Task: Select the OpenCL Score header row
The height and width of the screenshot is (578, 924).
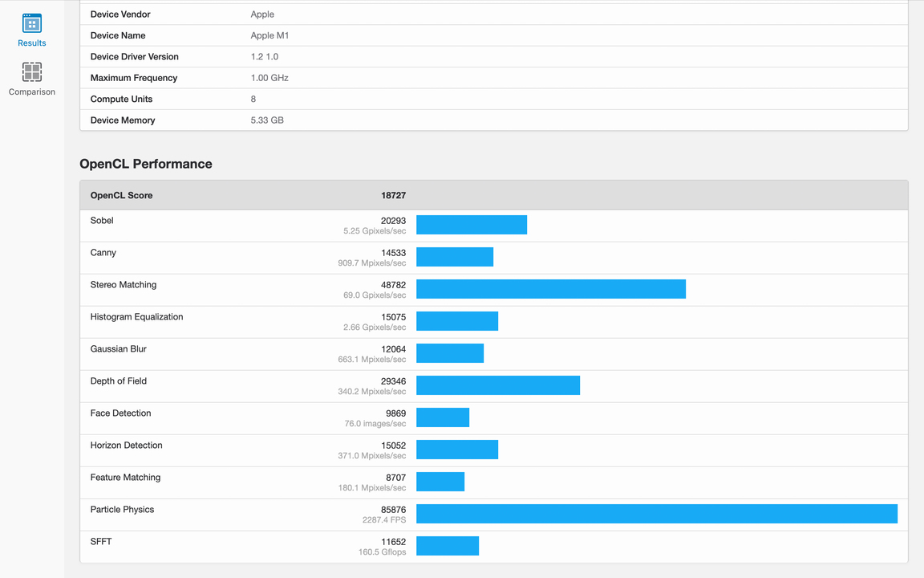Action: click(121, 195)
